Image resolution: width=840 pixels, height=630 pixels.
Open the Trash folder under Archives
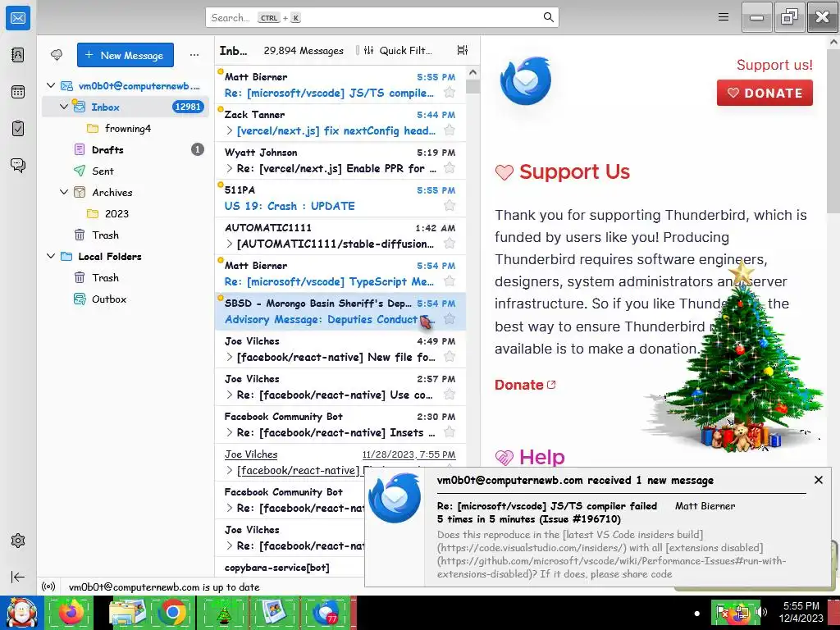126,235
